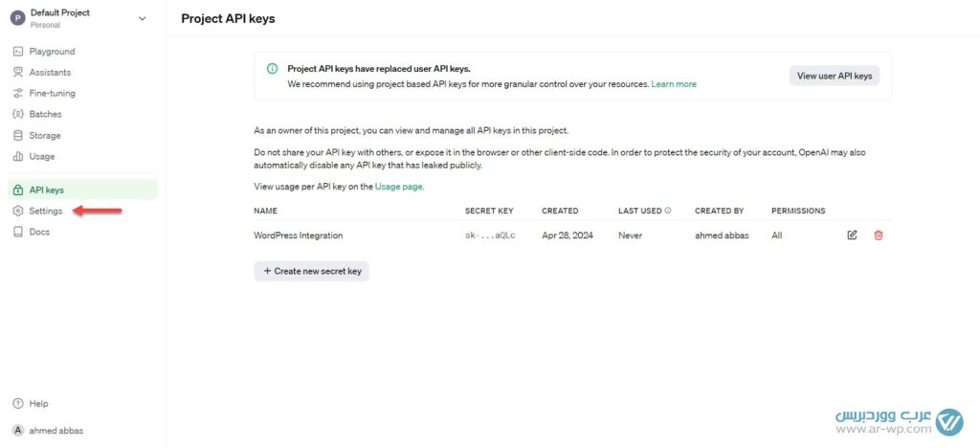Click Create new secret key button
This screenshot has width=980, height=448.
311,271
